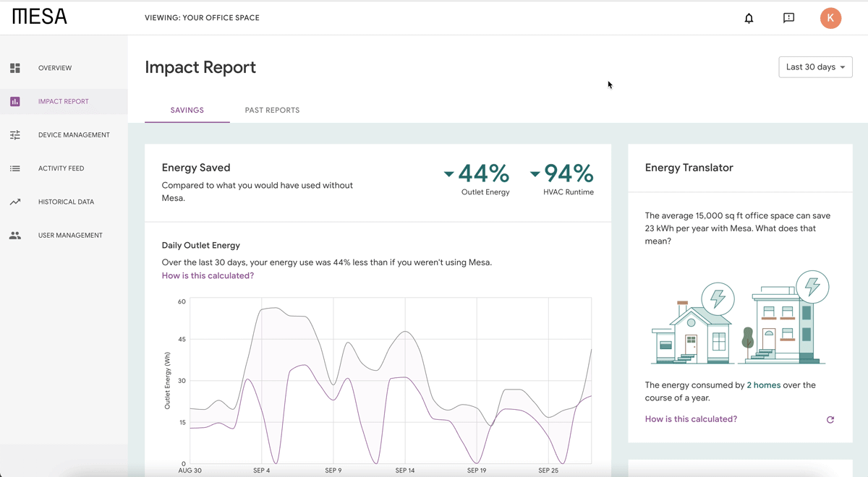Click the 44% Outlet Energy value
868x477 pixels.
click(x=484, y=173)
